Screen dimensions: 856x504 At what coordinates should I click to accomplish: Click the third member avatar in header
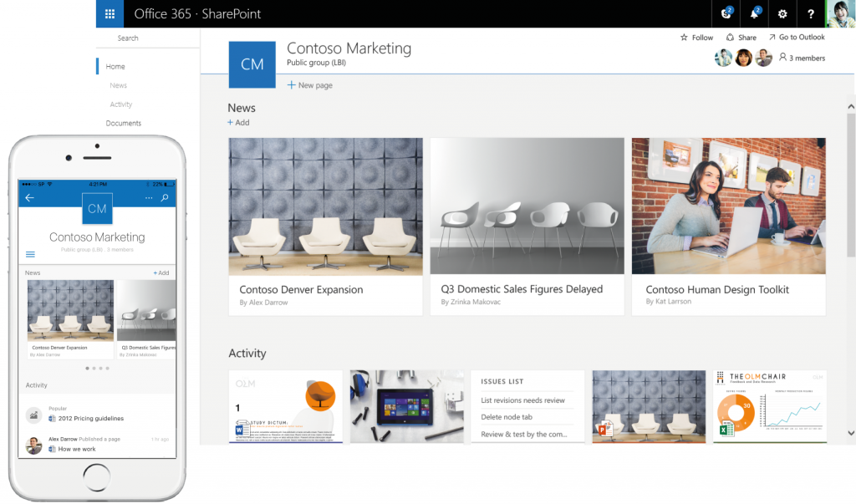(x=763, y=58)
